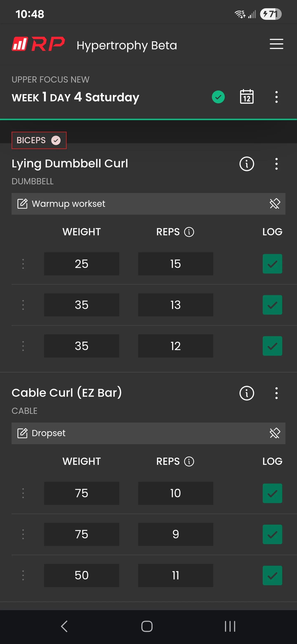This screenshot has height=644, width=297.
Task: Show info for Cable Curl (EZ Bar)
Action: [x=246, y=393]
